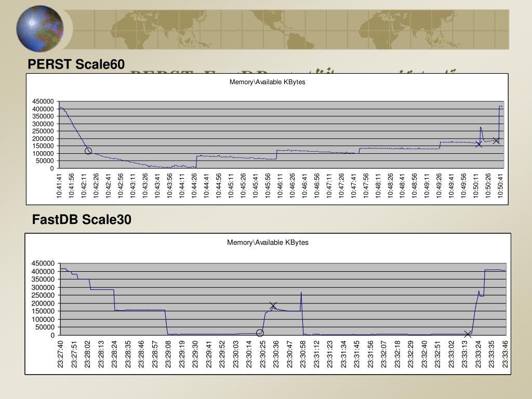The width and height of the screenshot is (532, 399).
Task: Click the X marker near 10:50:41 in PERST chart
Action: tap(496, 140)
